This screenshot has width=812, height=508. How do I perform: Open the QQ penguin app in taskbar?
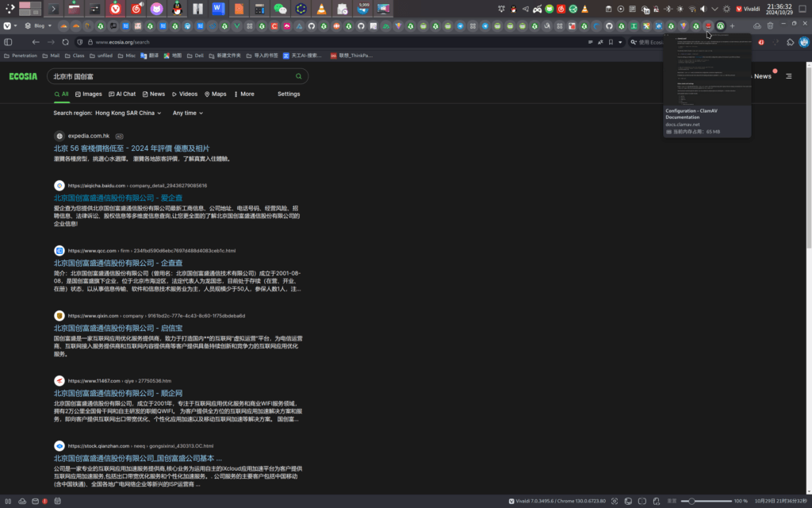point(177,9)
